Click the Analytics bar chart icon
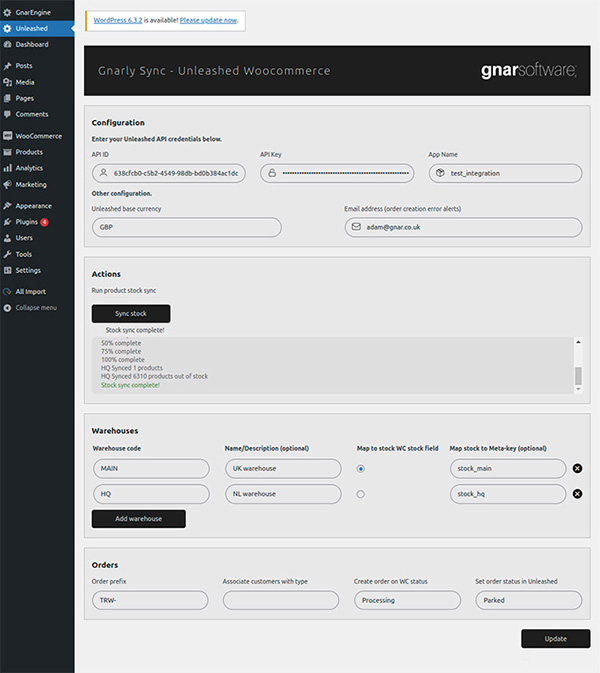This screenshot has height=673, width=600. pos(8,168)
